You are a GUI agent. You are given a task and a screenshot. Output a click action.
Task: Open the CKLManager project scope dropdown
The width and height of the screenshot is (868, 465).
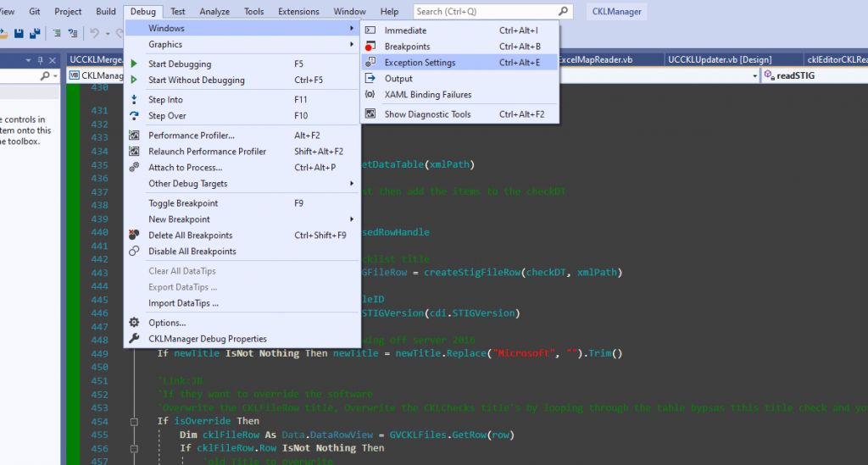point(97,75)
